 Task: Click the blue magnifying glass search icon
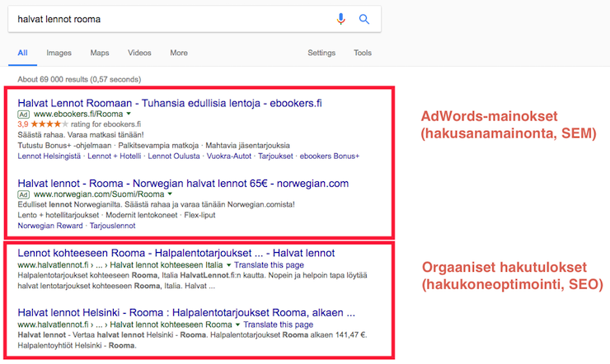click(x=364, y=19)
